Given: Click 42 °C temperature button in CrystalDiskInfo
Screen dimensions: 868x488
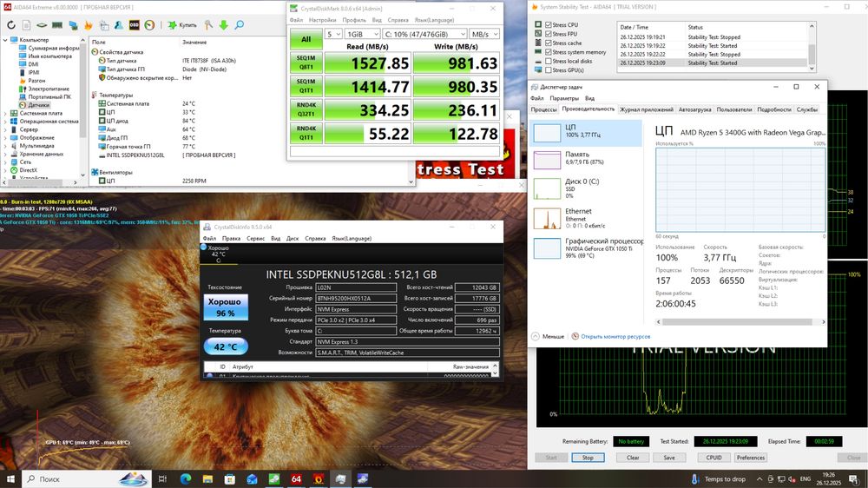Looking at the screenshot, I should point(226,346).
